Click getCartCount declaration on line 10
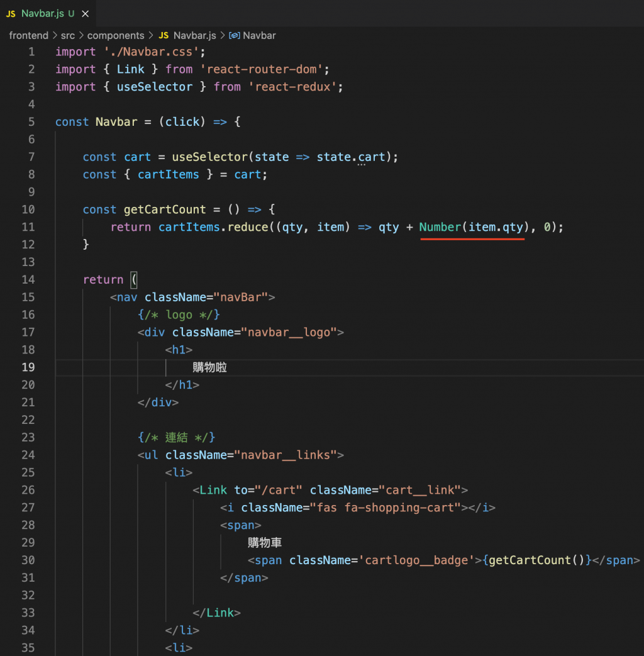 [x=165, y=209]
